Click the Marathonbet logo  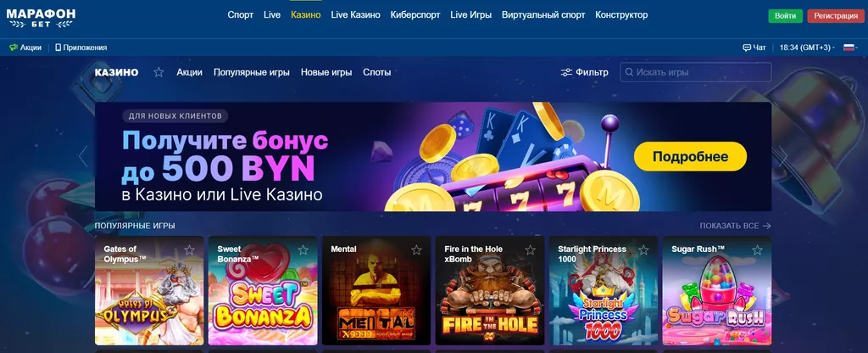[41, 17]
